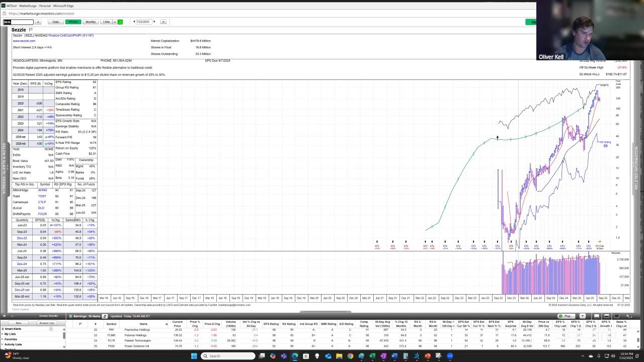Click the Smart Alerts info icon

click(51, 329)
